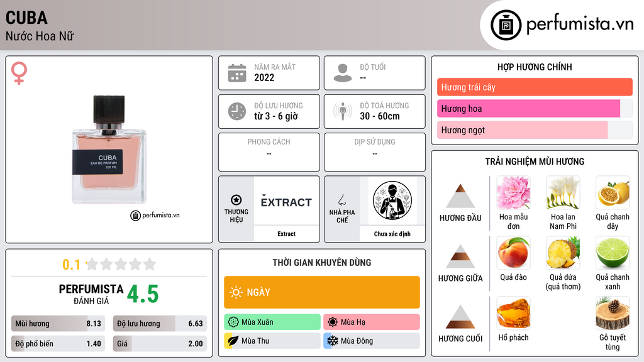Click the perfumer illustration Chưa xác định
This screenshot has width=644, height=362.
coord(392,201)
